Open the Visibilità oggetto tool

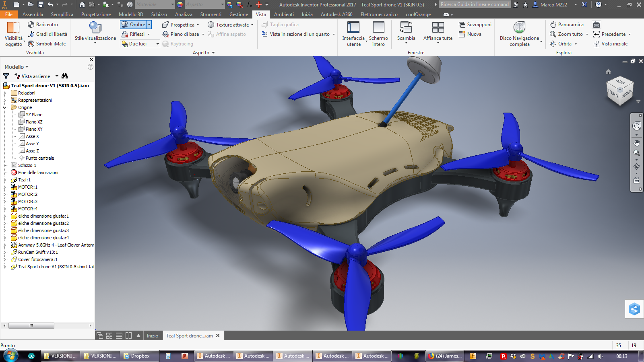point(13,34)
